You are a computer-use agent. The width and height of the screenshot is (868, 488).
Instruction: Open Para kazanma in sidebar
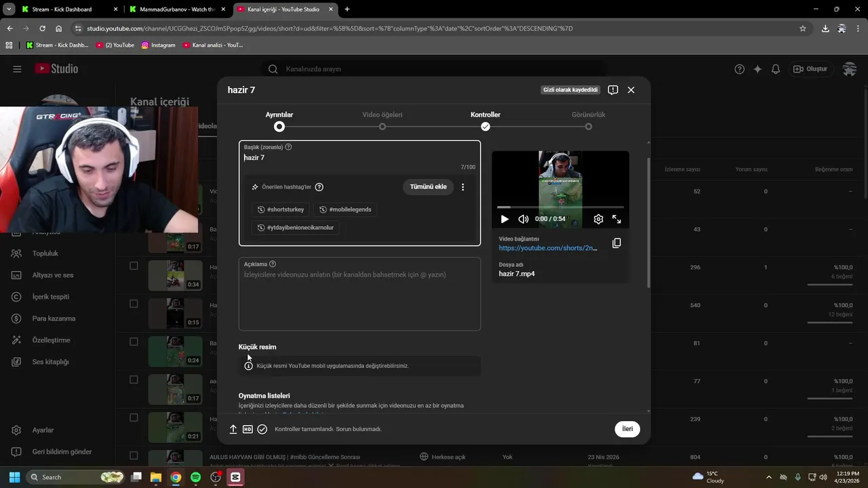coord(54,319)
